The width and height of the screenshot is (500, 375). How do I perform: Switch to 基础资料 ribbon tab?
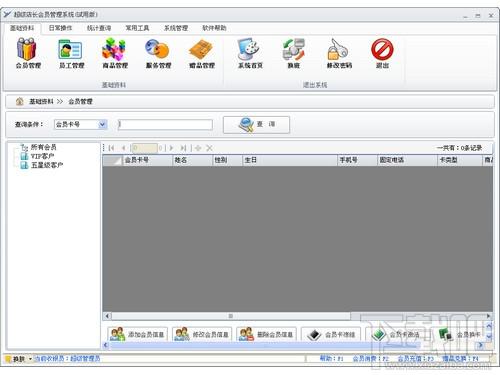coord(22,28)
